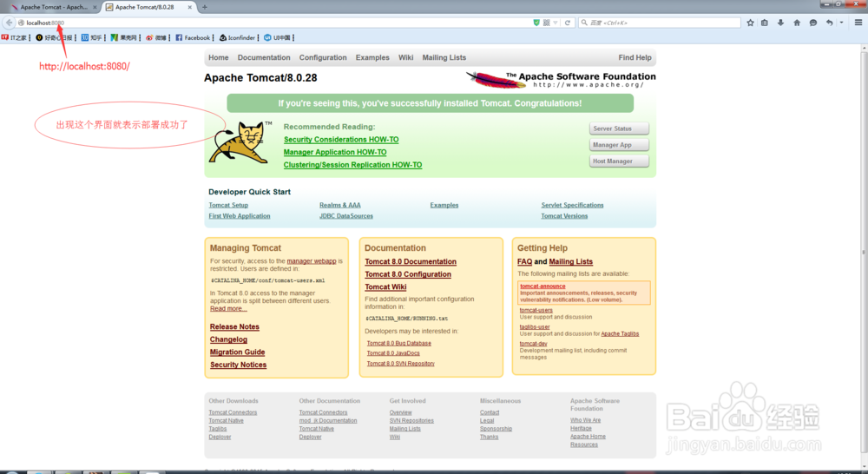Open the Tomcat Setup link

(x=228, y=205)
